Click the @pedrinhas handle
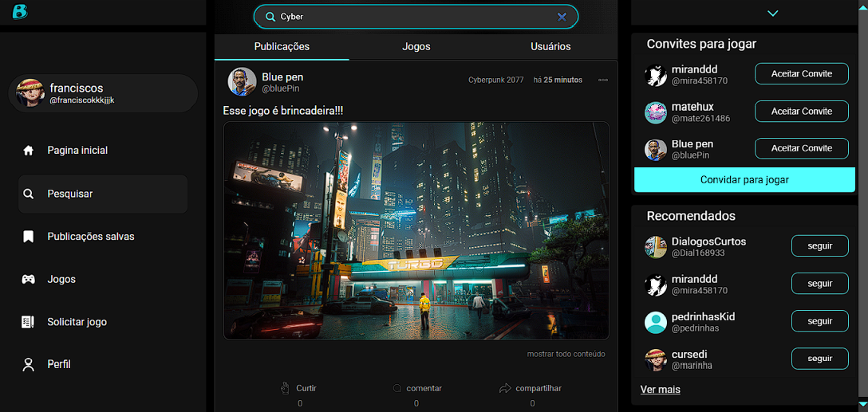This screenshot has height=412, width=868. click(x=695, y=328)
